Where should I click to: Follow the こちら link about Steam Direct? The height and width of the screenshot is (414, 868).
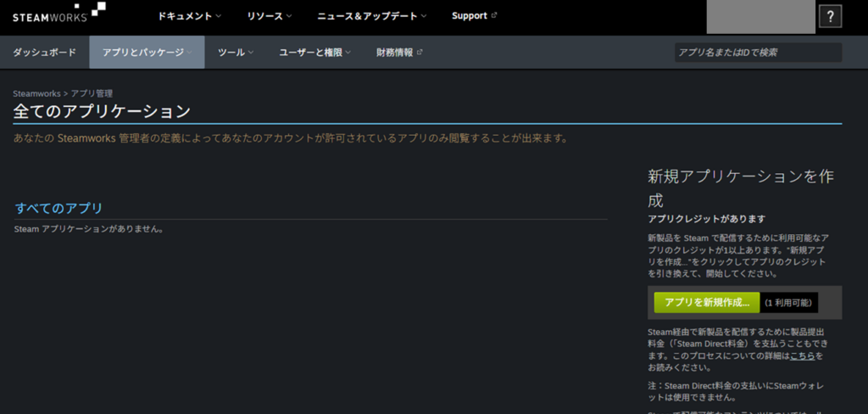pyautogui.click(x=802, y=355)
